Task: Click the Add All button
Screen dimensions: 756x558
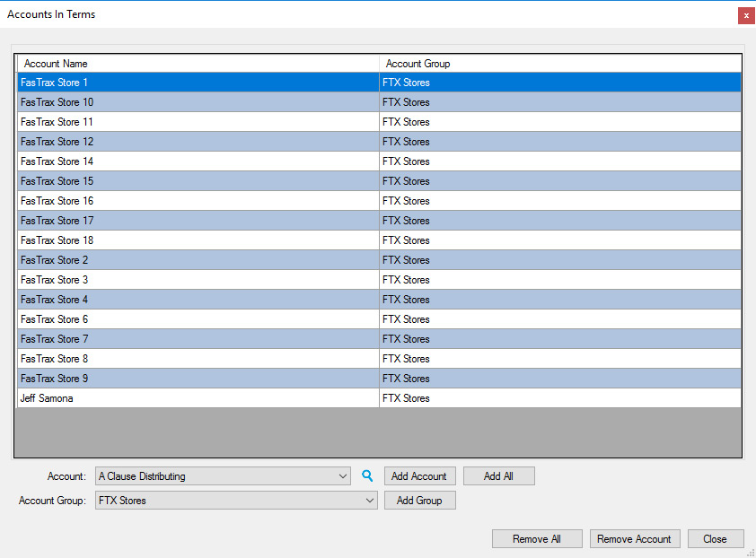Action: [498, 476]
